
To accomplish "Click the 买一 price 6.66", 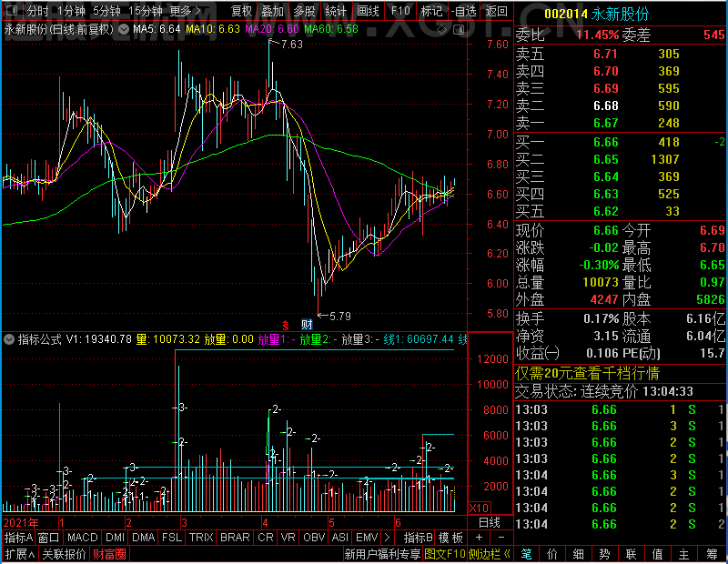I will tap(606, 142).
